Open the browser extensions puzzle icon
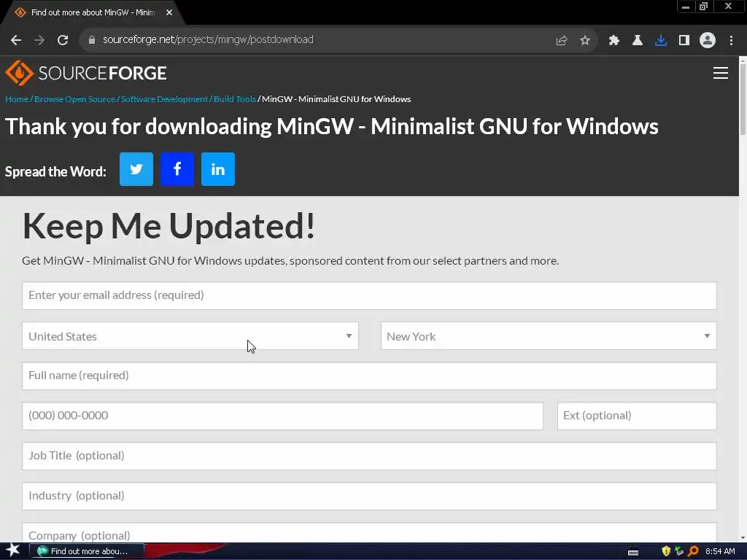This screenshot has width=747, height=560. click(x=614, y=40)
